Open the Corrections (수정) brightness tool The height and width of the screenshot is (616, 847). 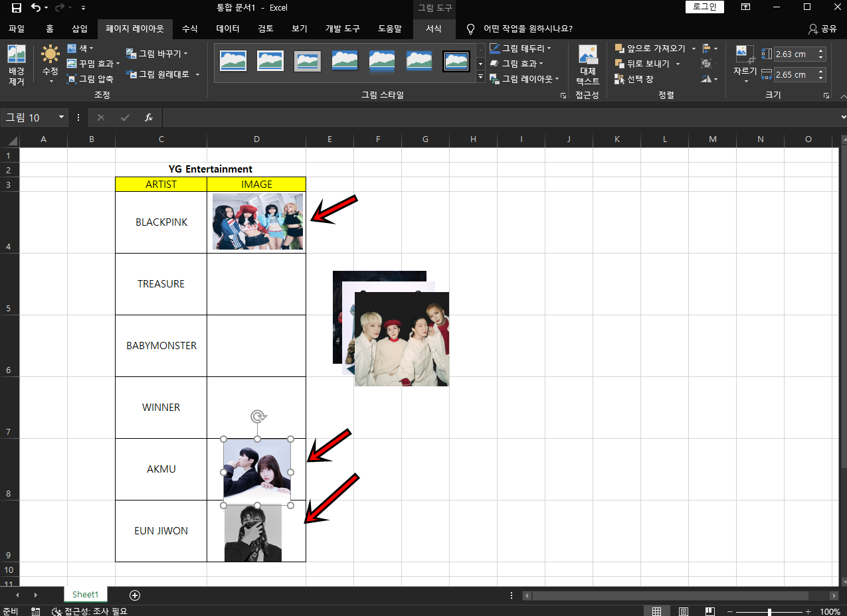pos(50,63)
